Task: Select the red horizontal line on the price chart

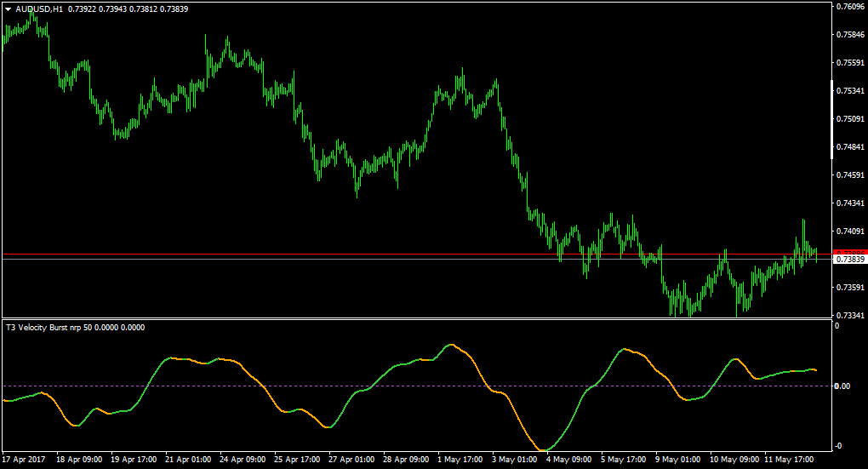Action: pos(416,255)
